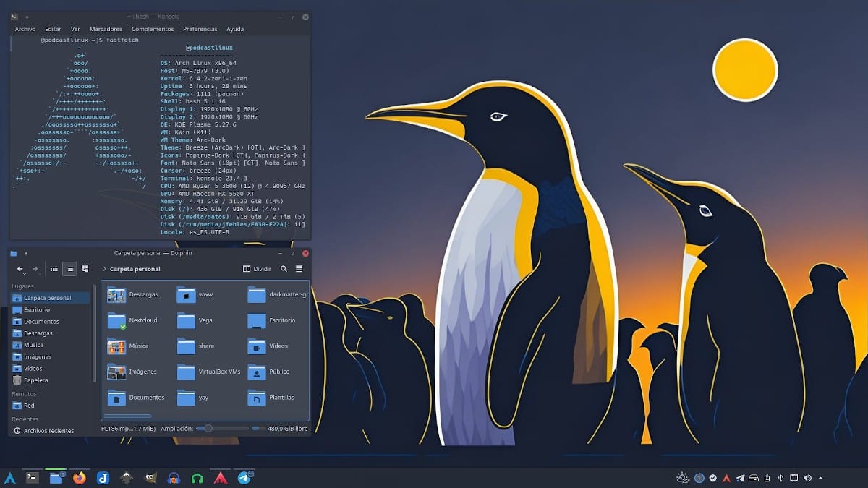Open Konsole Ver menu
Screen dimensions: 868x488
coord(75,29)
